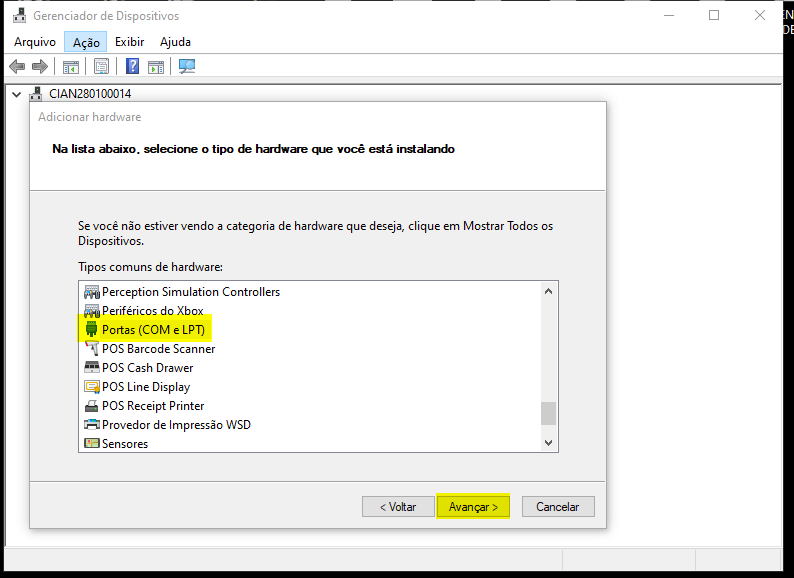Screen dimensions: 794x578
Task: Click the Periféricos do Xbox icon
Action: (x=92, y=311)
